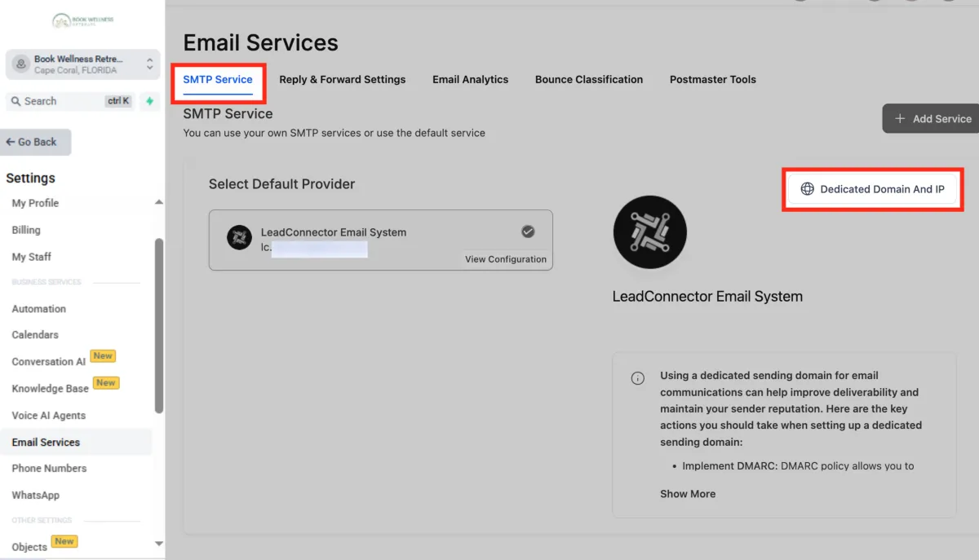979x560 pixels.
Task: Click the New badge beside Knowledge Base
Action: [x=106, y=383]
